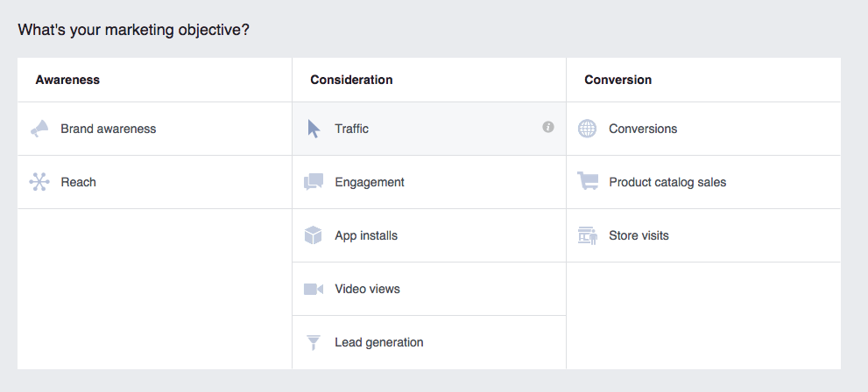Click the Engagement speech bubbles icon

[x=314, y=182]
